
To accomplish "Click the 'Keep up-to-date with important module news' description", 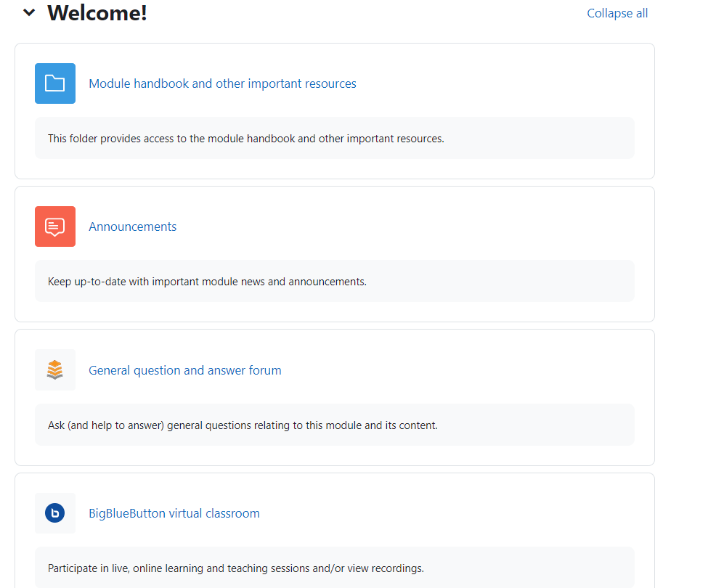I will (x=207, y=281).
